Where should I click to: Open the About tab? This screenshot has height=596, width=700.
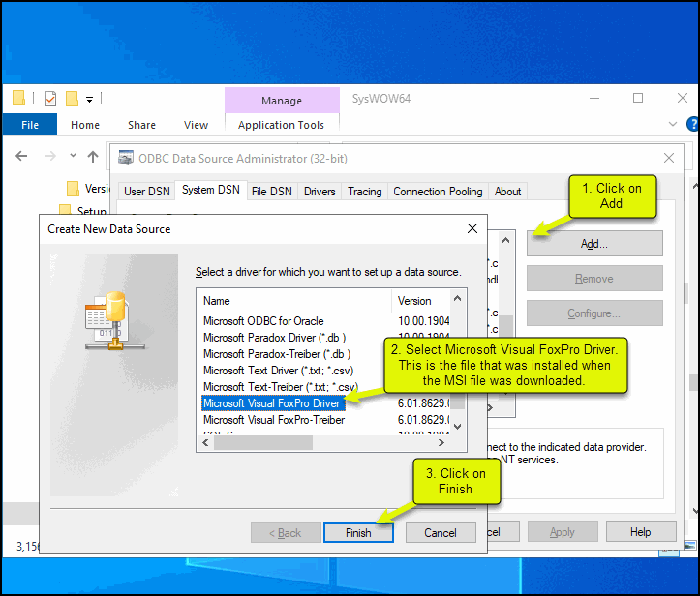coord(508,192)
